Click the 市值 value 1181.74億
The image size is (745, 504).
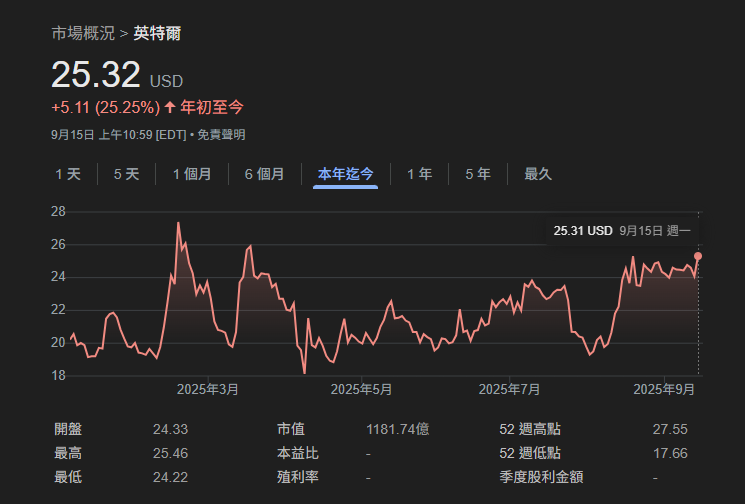(x=398, y=429)
